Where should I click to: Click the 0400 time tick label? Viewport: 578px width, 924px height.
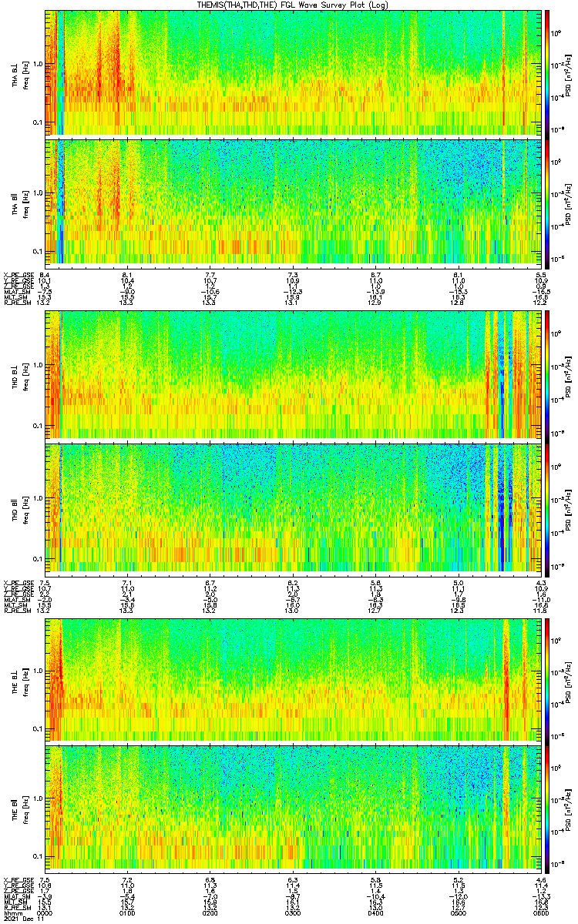point(375,912)
